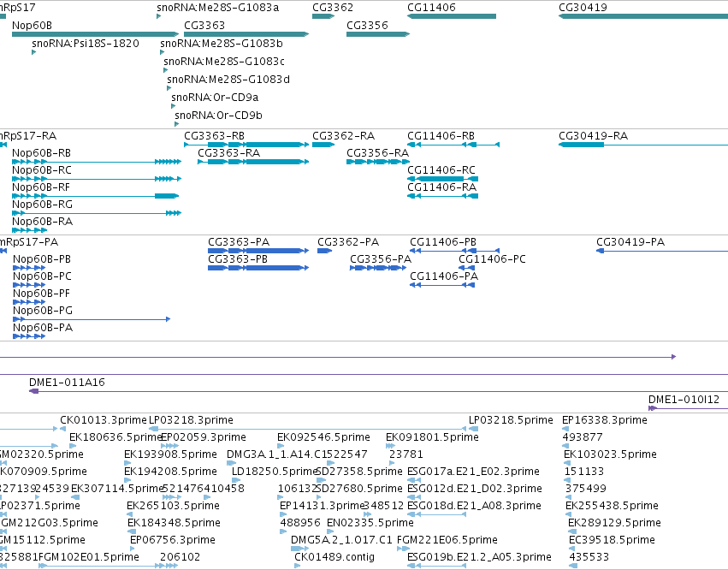Click the LP03218.5prime label
The image size is (728, 570).
pos(511,420)
